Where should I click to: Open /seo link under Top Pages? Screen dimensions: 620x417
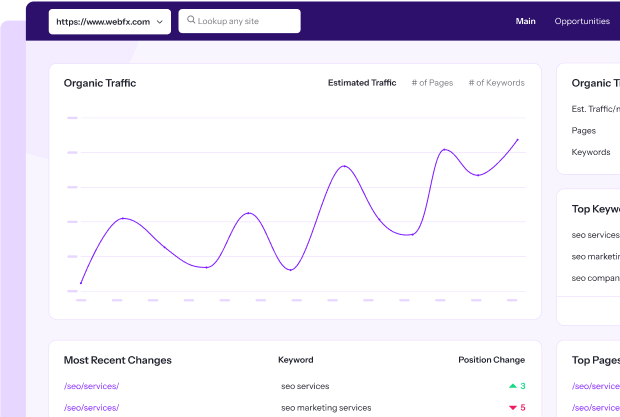tap(594, 386)
